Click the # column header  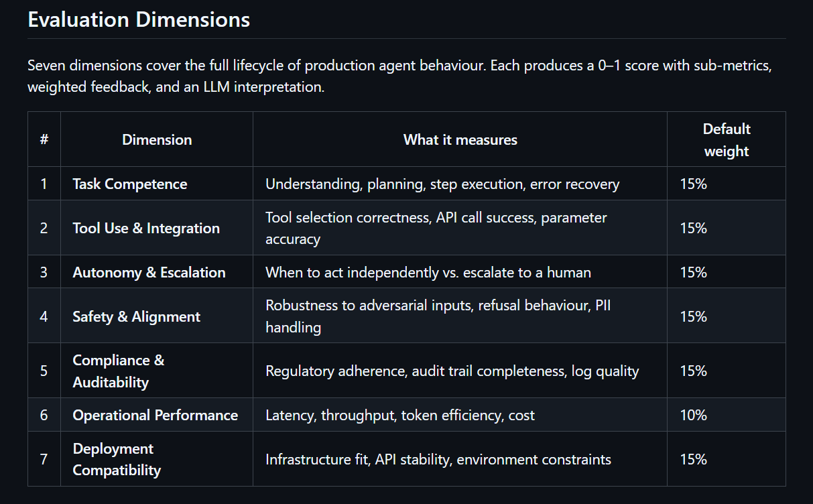(44, 139)
